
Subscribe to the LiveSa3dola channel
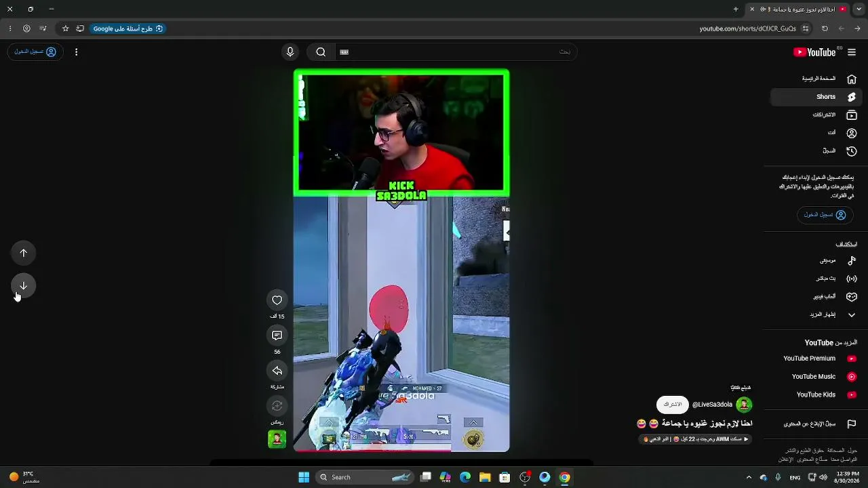672,405
